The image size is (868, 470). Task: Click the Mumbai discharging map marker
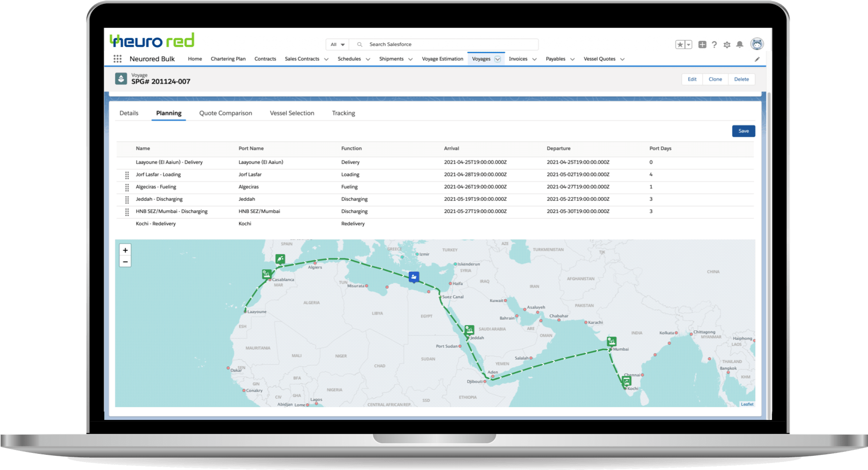click(612, 341)
